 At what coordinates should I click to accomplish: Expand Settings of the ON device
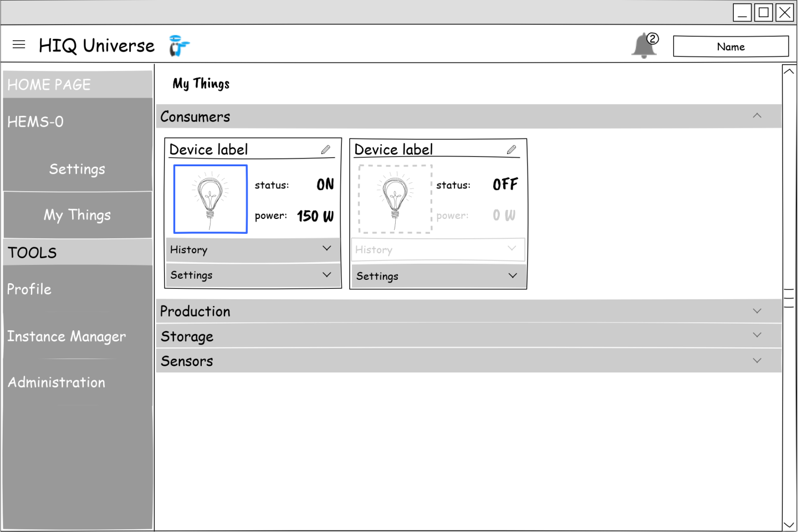(253, 275)
